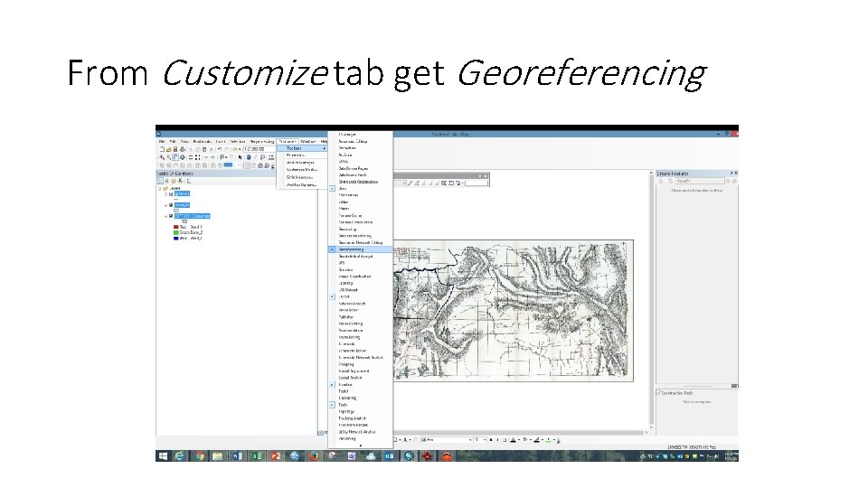Click the Print icon in Standard toolbar

pos(183,149)
